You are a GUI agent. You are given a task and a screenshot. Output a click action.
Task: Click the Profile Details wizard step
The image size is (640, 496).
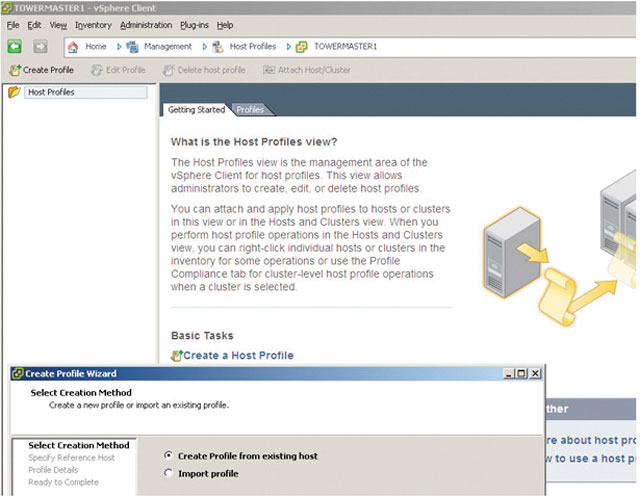pyautogui.click(x=53, y=470)
